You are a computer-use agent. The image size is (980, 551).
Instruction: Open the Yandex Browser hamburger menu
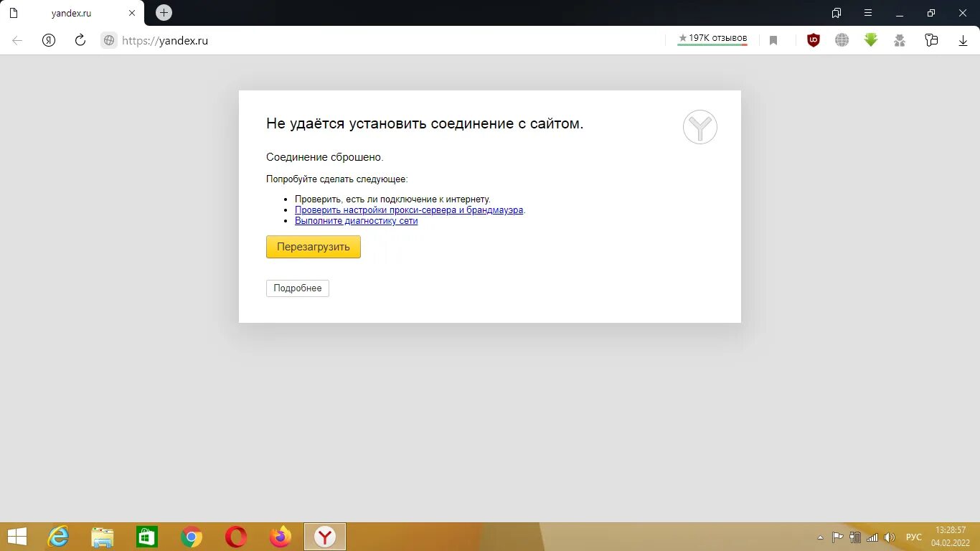click(x=868, y=13)
